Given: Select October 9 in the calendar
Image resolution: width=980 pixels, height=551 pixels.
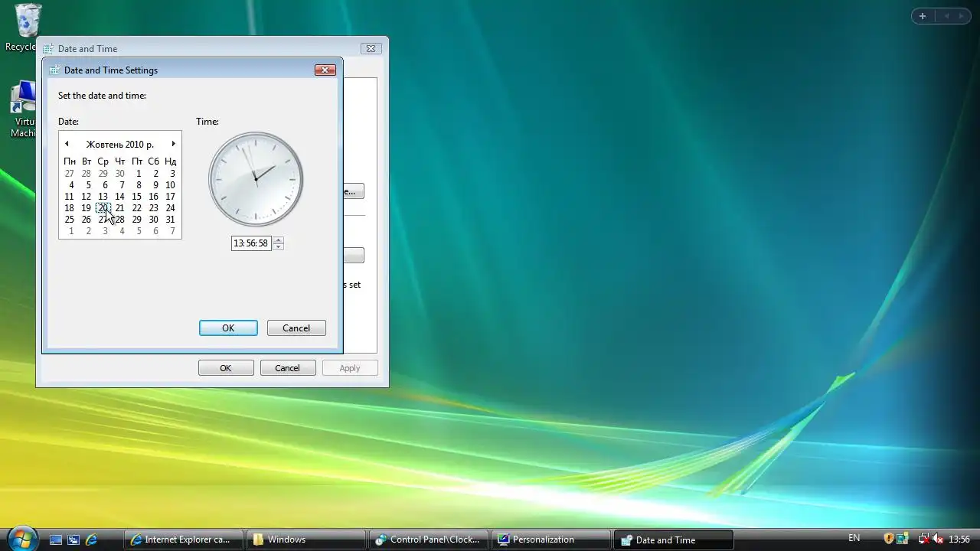Looking at the screenshot, I should click(x=154, y=185).
